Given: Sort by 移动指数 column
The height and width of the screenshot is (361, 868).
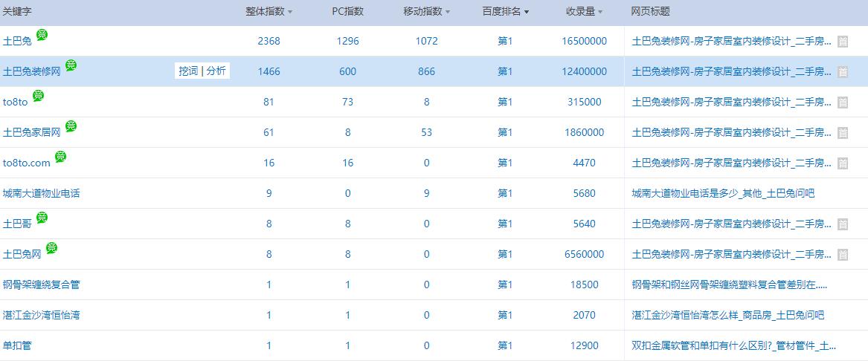Looking at the screenshot, I should tap(427, 12).
